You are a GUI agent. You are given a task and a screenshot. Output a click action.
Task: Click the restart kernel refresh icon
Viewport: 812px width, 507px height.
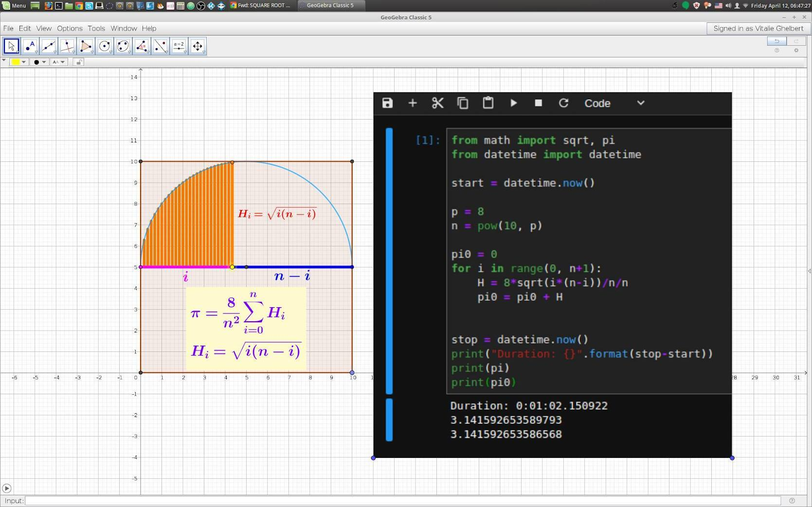pos(563,103)
